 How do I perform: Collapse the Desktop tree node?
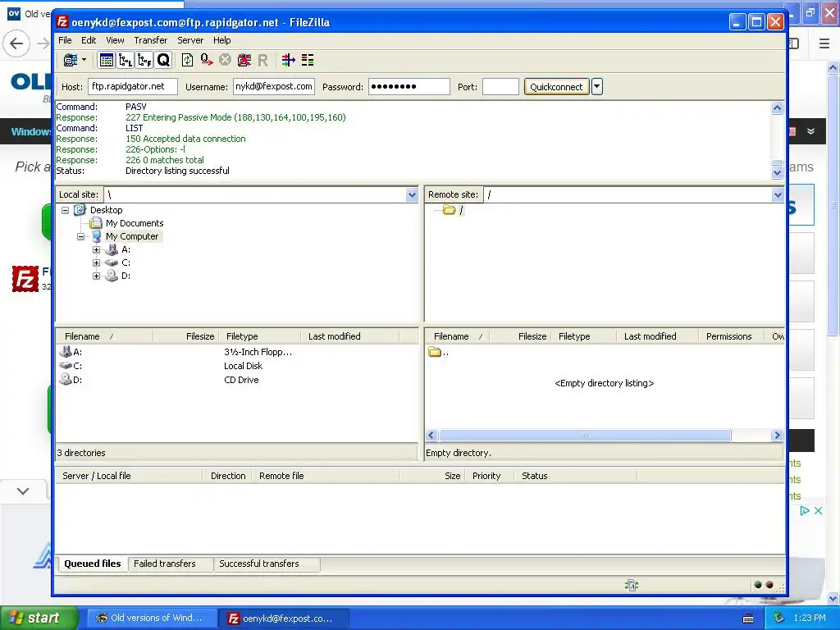tap(65, 210)
